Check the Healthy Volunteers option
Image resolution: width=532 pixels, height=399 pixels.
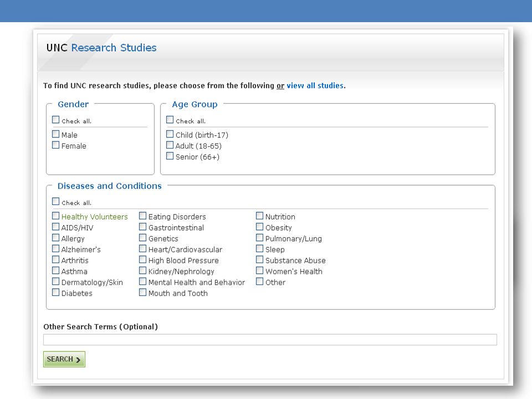click(55, 216)
